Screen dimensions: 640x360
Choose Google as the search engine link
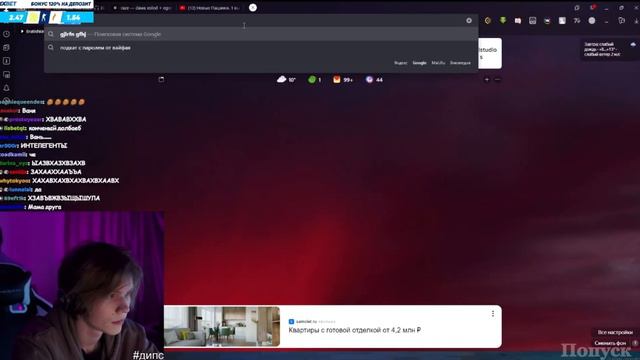[419, 63]
